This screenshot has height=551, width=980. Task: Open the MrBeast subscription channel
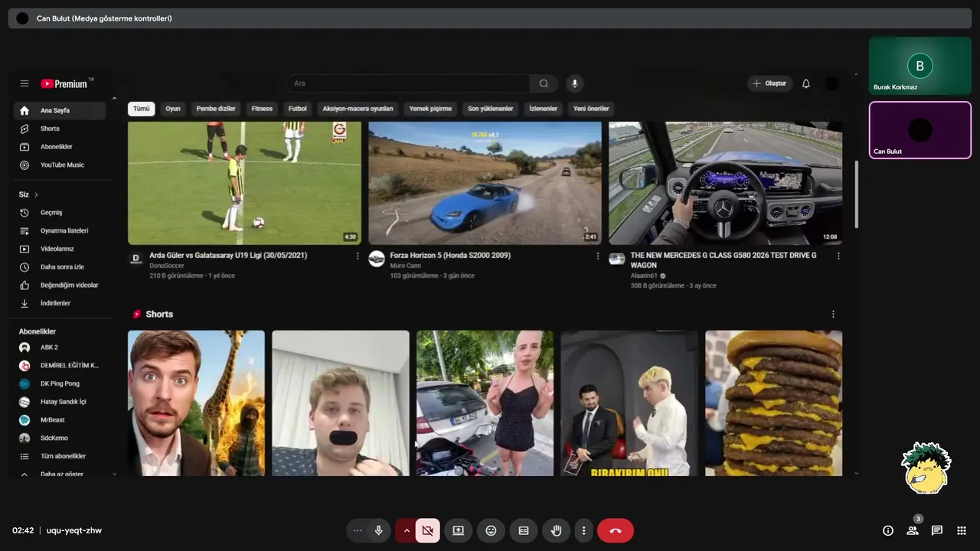(60, 420)
